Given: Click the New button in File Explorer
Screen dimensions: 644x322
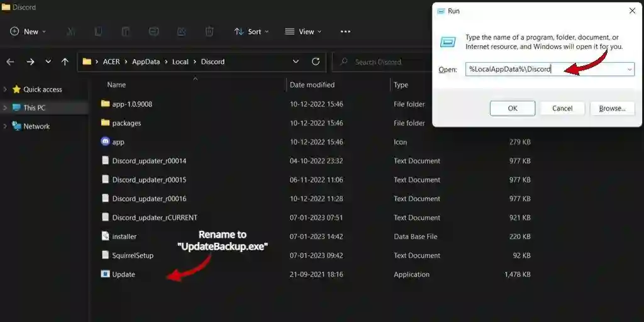Looking at the screenshot, I should click(x=28, y=31).
